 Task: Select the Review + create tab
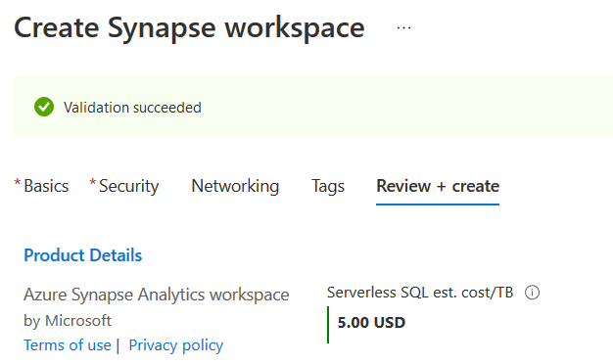coord(438,186)
